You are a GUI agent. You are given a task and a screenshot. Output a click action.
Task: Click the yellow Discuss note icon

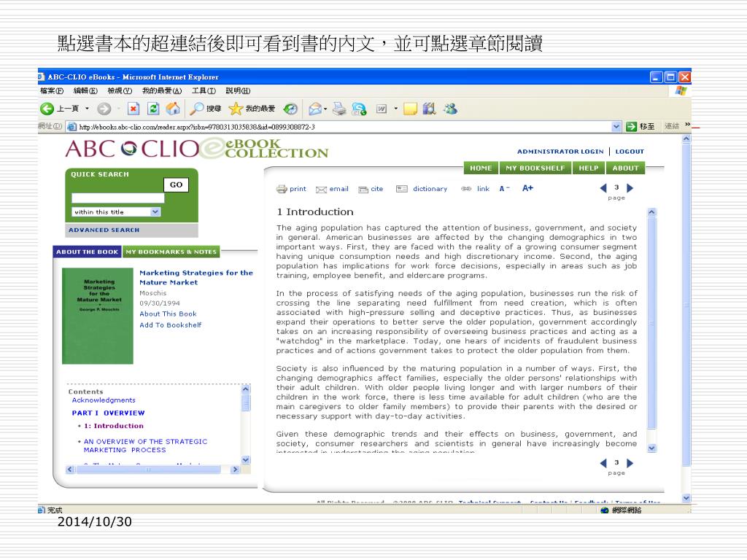410,109
